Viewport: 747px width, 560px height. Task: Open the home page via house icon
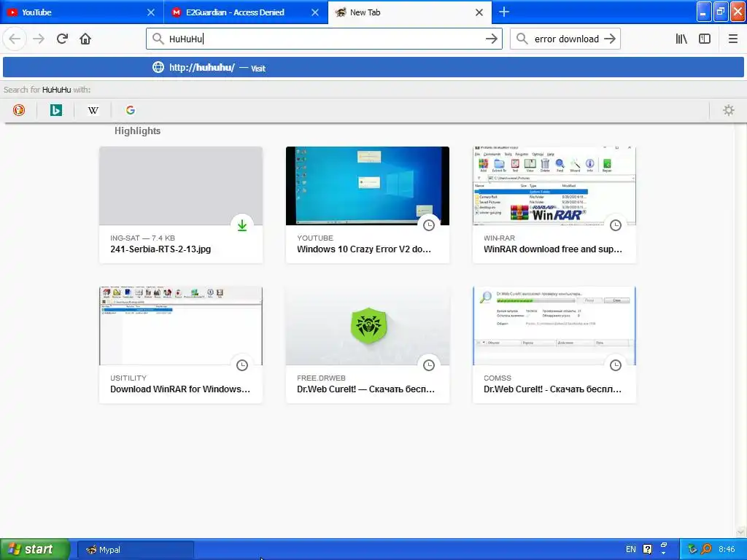click(x=85, y=39)
